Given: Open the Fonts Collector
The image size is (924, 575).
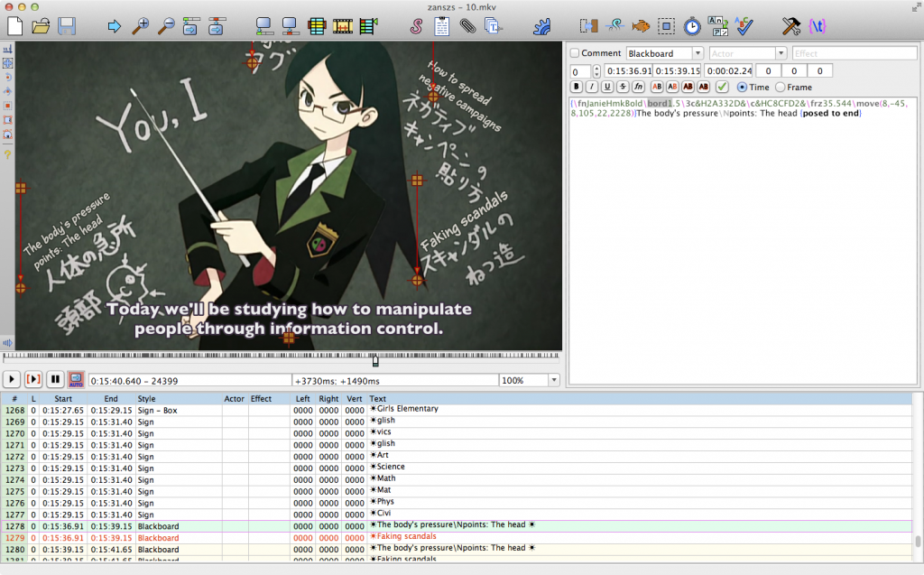Looking at the screenshot, I should 493,26.
